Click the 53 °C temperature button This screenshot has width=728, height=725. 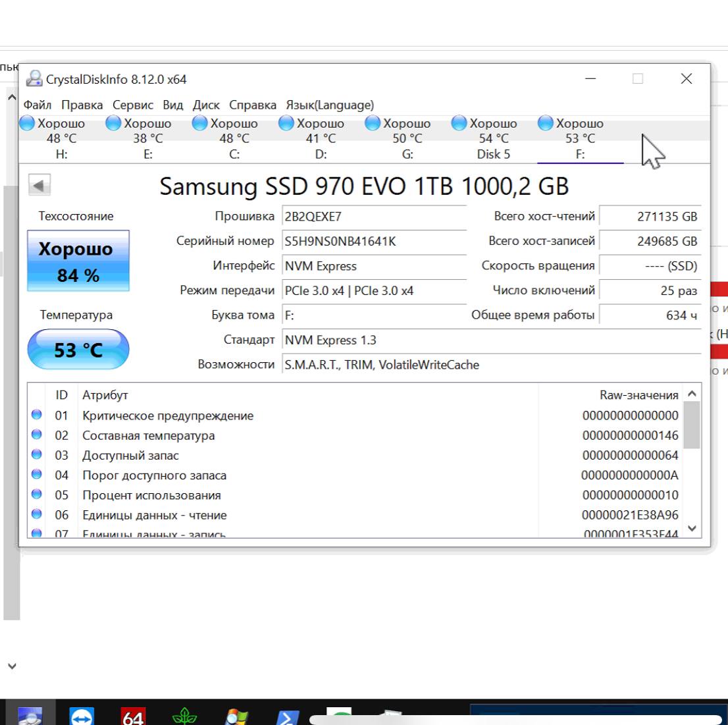click(x=78, y=349)
